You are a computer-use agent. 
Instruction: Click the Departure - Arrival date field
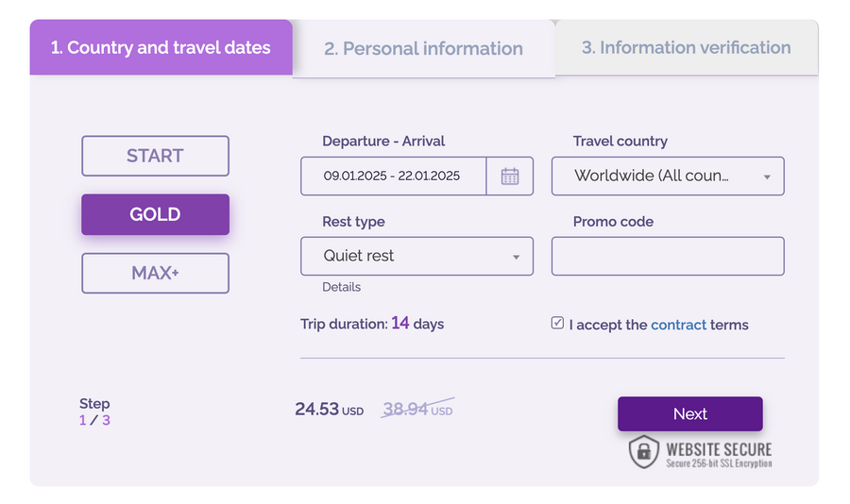(x=392, y=176)
